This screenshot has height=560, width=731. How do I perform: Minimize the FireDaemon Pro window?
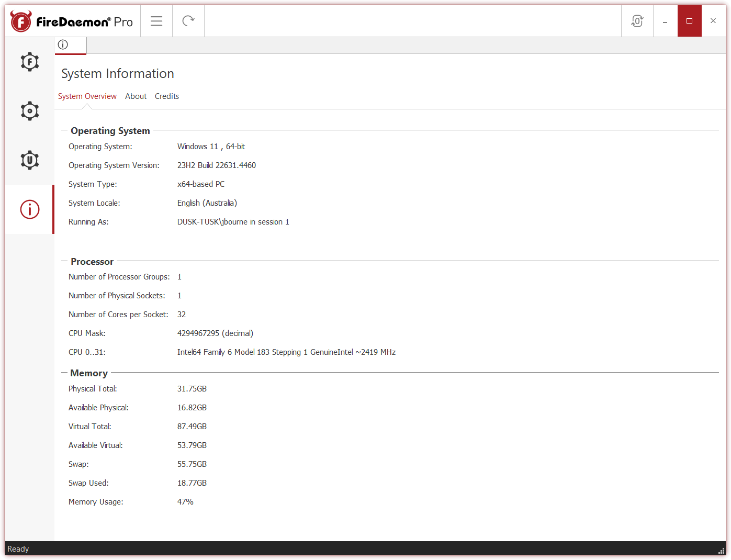point(665,21)
